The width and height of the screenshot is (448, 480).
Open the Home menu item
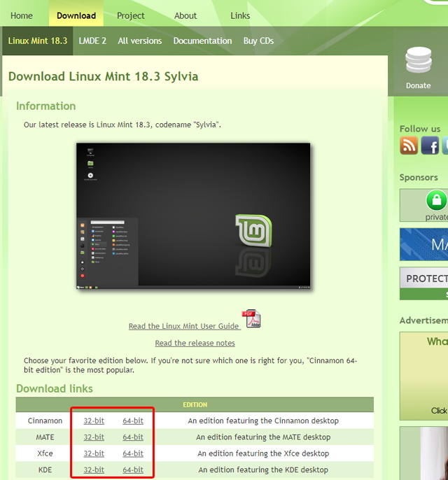(x=22, y=15)
